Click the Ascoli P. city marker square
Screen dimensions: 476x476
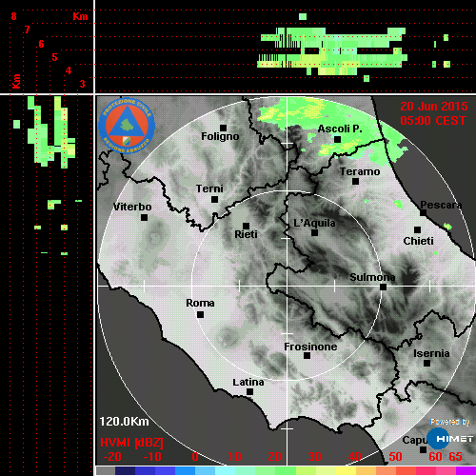(337, 139)
